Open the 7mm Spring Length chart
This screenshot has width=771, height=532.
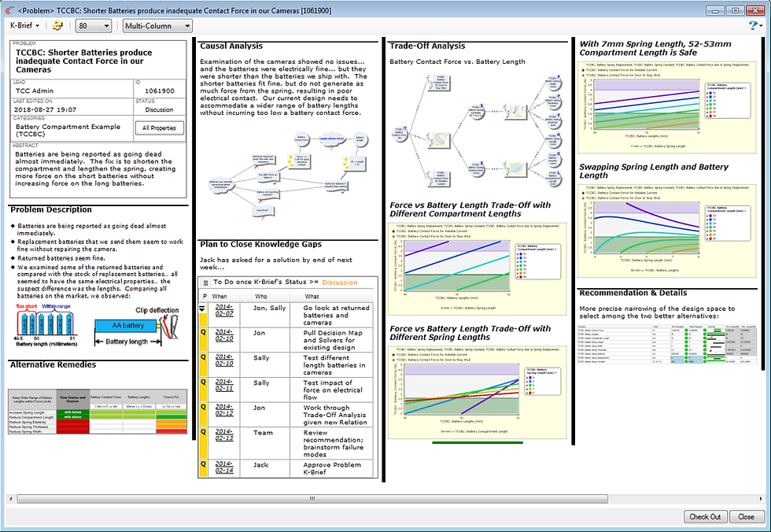pyautogui.click(x=667, y=107)
